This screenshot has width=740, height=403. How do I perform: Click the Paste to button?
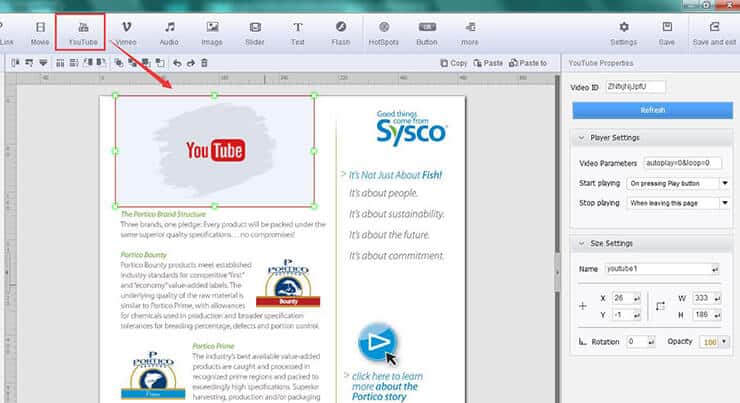point(528,63)
